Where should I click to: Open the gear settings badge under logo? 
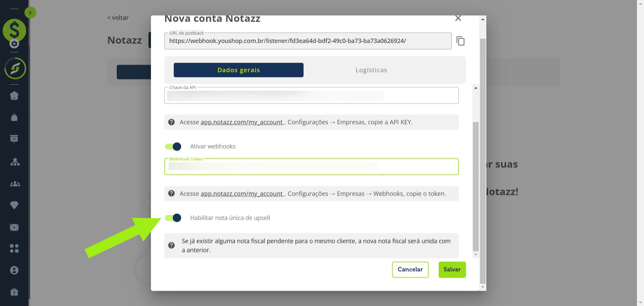pos(14,44)
